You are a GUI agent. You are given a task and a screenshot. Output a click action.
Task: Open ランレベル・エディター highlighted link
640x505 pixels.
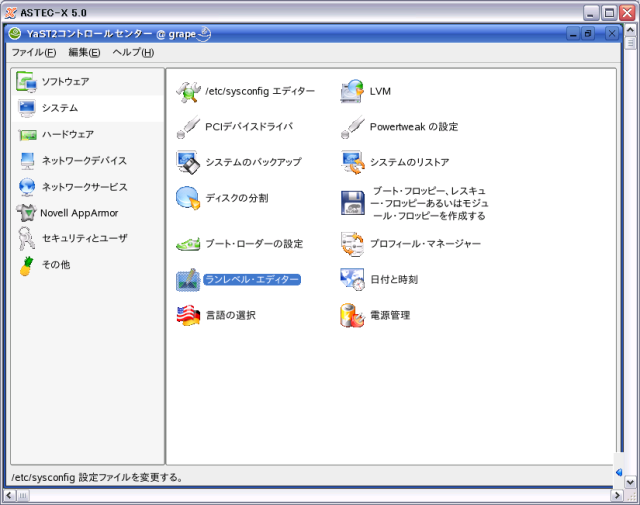click(x=251, y=280)
